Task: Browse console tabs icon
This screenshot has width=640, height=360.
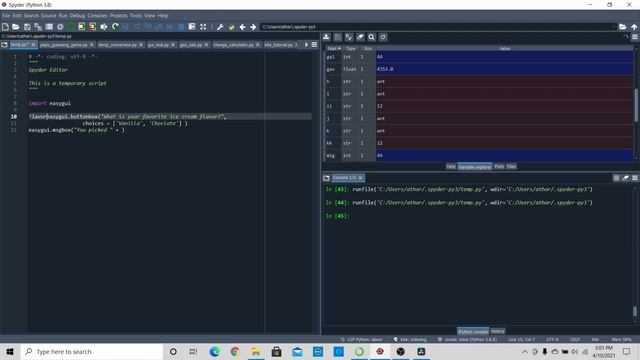Action: [x=326, y=178]
